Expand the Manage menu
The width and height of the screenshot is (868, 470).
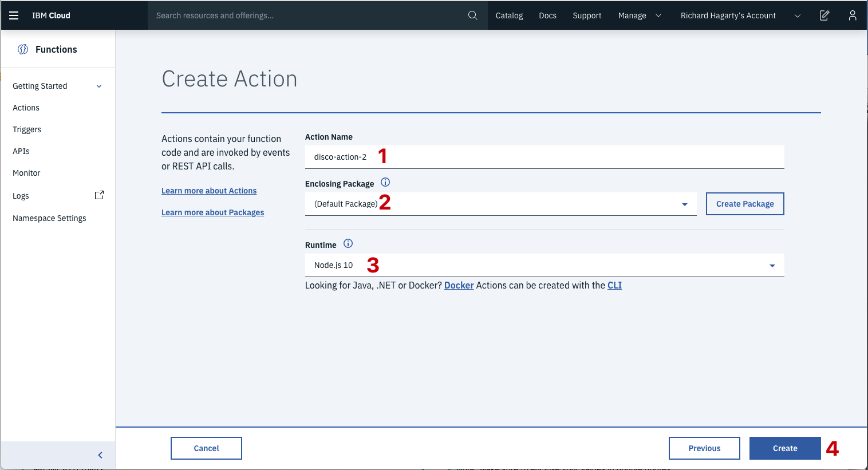click(640, 15)
